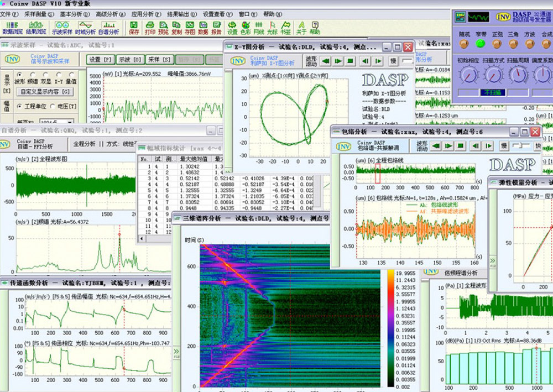553x392 pixels.
Task: Click the 慢 slow button in X-Y图分析
Action: [x=393, y=61]
